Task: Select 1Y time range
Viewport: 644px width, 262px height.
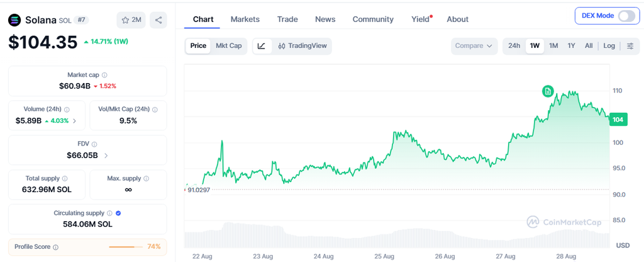Action: (571, 46)
